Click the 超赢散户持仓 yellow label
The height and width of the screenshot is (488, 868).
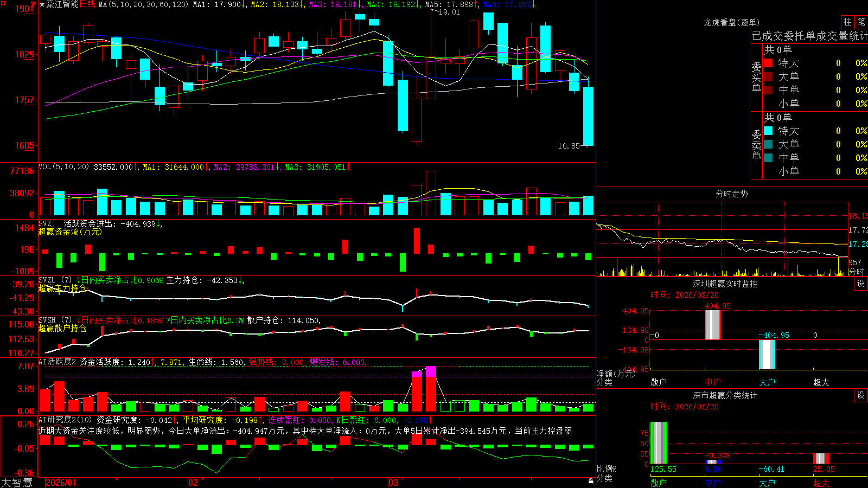(62, 329)
